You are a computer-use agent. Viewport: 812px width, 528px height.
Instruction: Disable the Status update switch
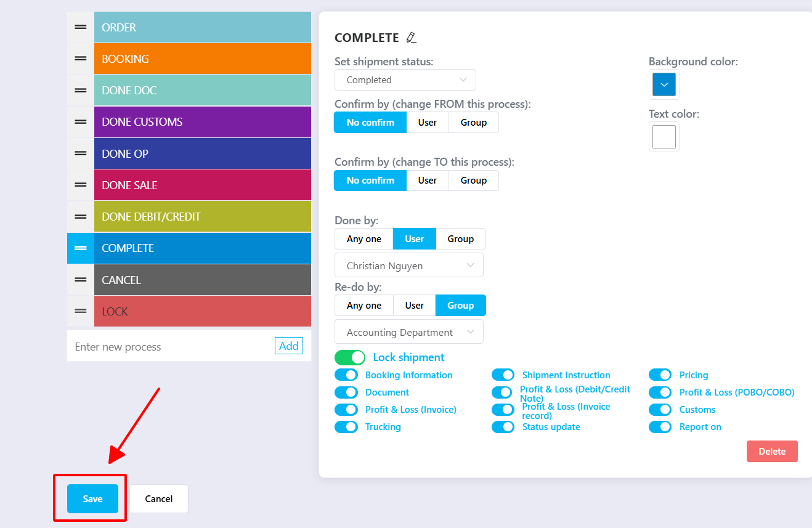tap(503, 426)
